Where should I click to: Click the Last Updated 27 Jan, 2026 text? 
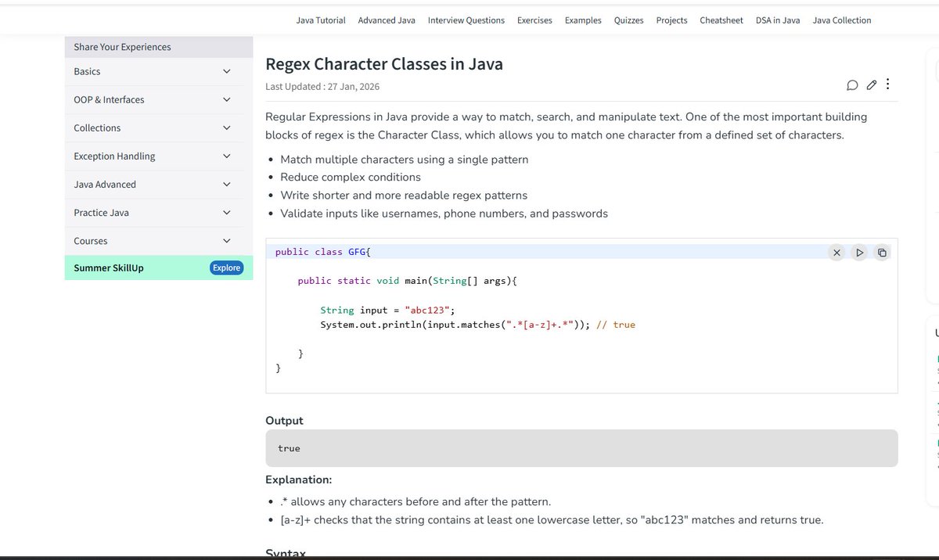coord(322,87)
